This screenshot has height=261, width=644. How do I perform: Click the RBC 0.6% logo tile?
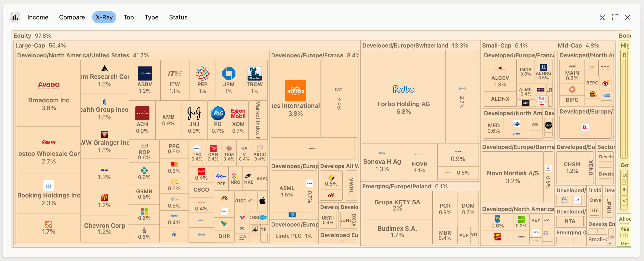(497, 222)
